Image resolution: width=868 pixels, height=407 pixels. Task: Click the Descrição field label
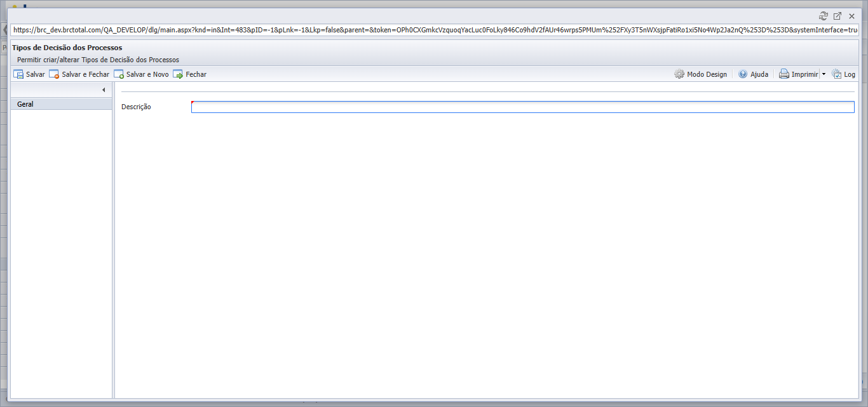(x=136, y=107)
